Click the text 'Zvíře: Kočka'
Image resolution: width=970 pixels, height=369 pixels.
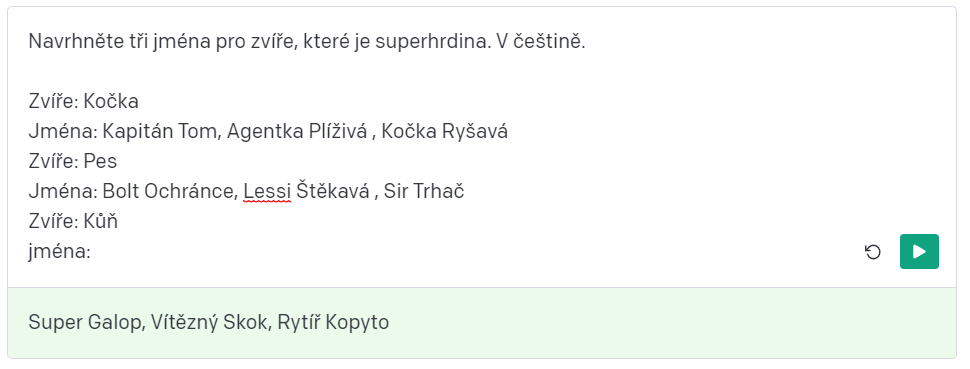(x=84, y=101)
